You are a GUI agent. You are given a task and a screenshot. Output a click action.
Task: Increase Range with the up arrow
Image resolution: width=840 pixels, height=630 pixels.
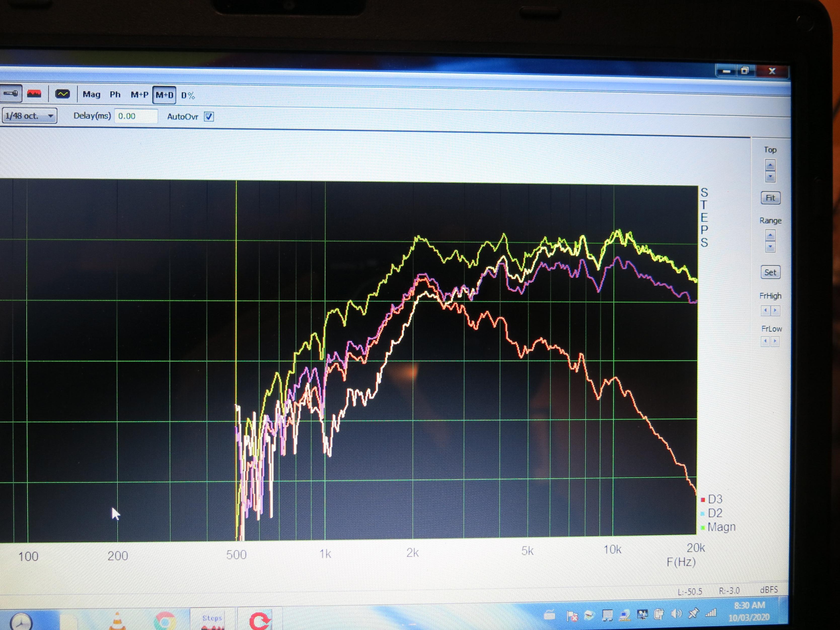[770, 236]
